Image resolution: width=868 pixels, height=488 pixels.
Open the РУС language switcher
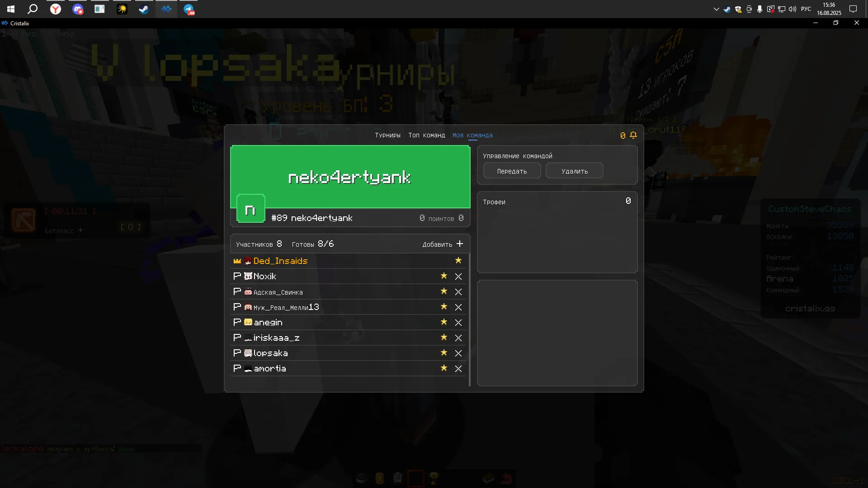click(x=806, y=9)
